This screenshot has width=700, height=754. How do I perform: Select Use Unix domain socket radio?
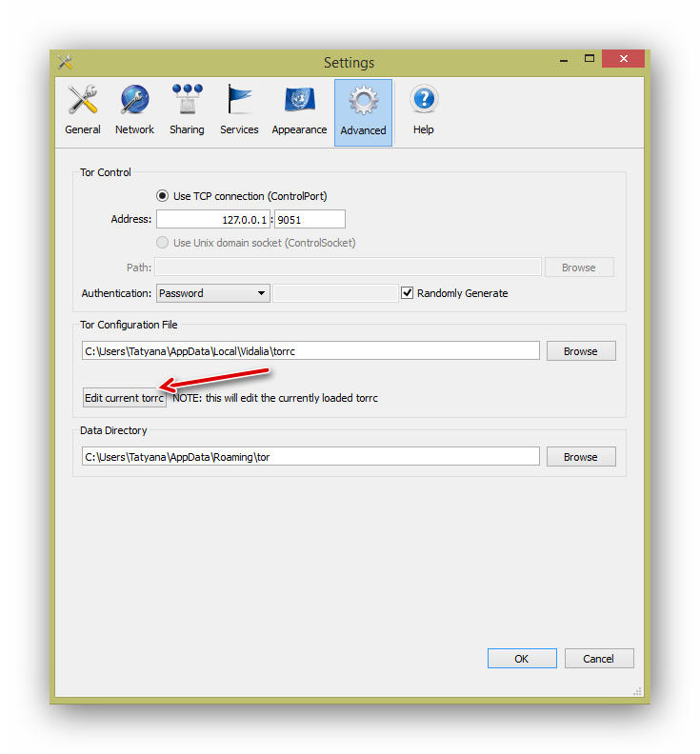(163, 243)
